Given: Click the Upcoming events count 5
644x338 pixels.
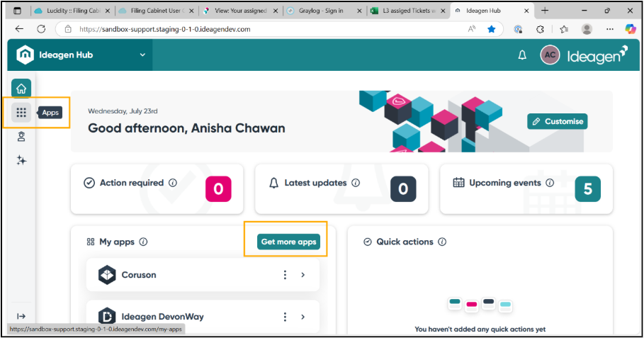Looking at the screenshot, I should tap(588, 189).
